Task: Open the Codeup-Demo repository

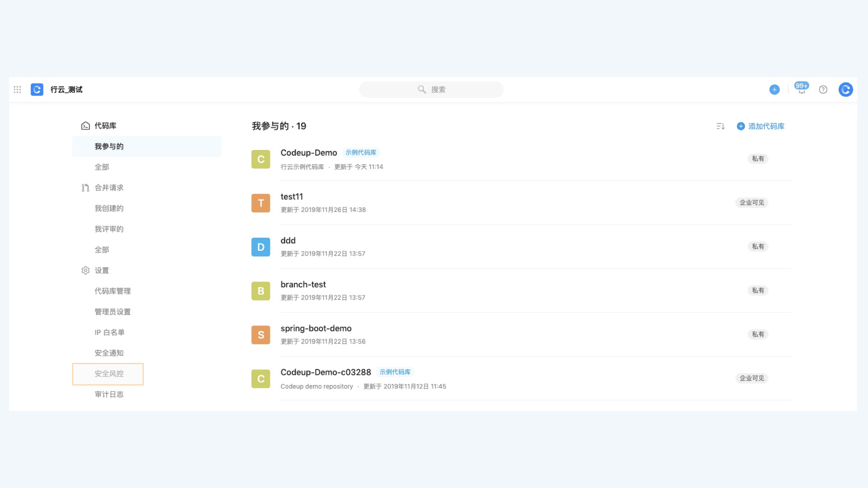Action: coord(309,153)
